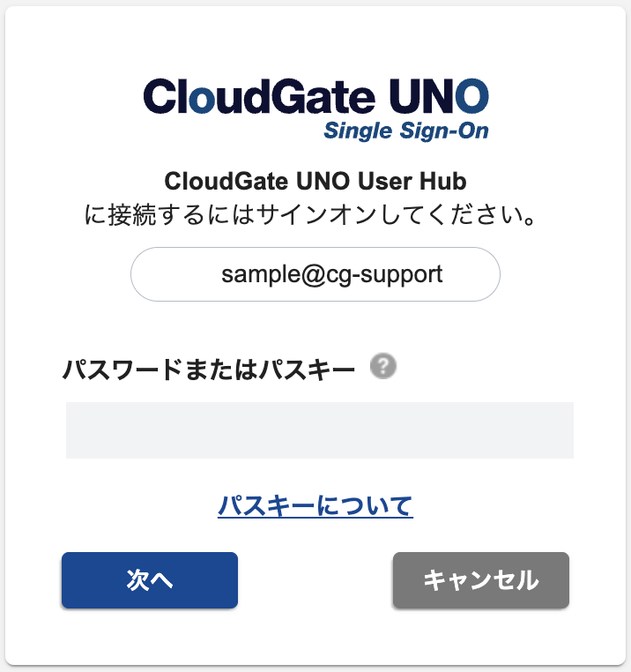The width and height of the screenshot is (631, 672).
Task: Show help for password or passkey
Action: [x=383, y=366]
